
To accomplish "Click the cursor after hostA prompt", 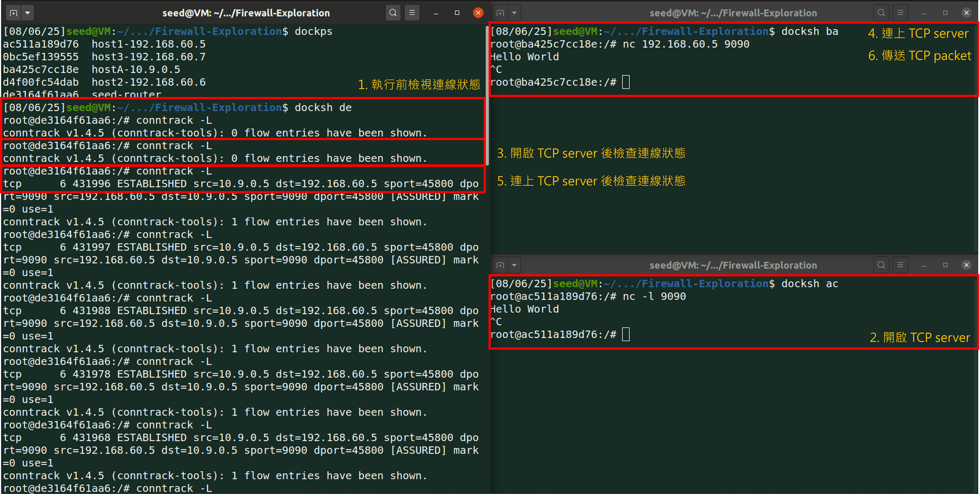I will [x=626, y=82].
